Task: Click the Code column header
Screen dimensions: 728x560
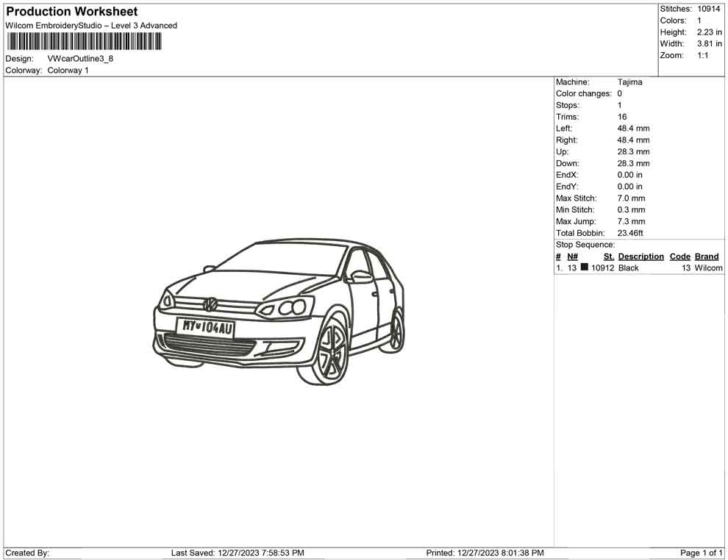Action: tap(679, 256)
